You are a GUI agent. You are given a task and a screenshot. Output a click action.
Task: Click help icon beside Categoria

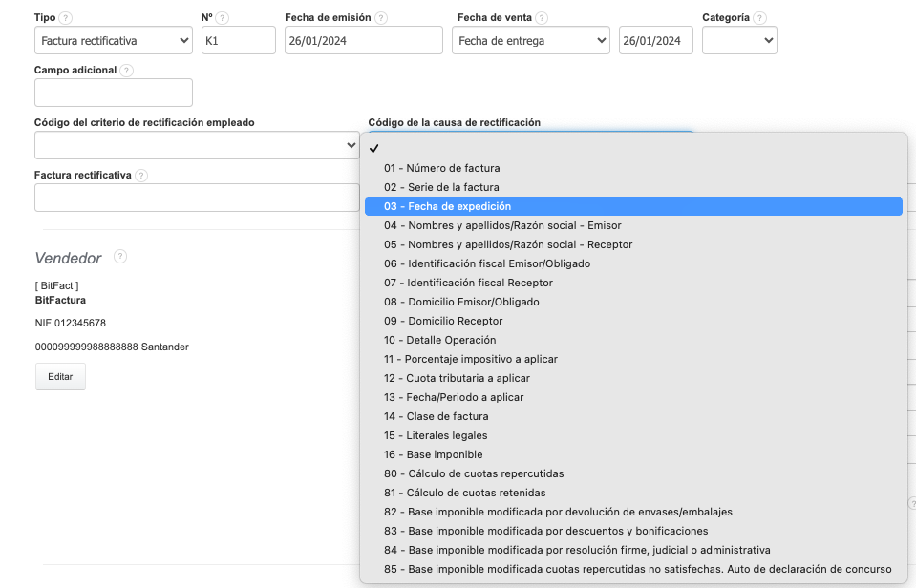tap(759, 18)
